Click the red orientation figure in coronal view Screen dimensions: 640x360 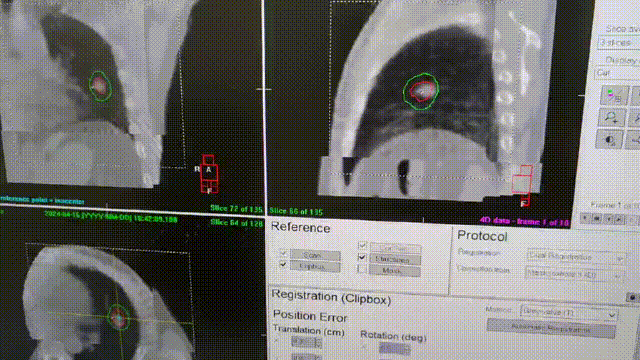point(523,185)
